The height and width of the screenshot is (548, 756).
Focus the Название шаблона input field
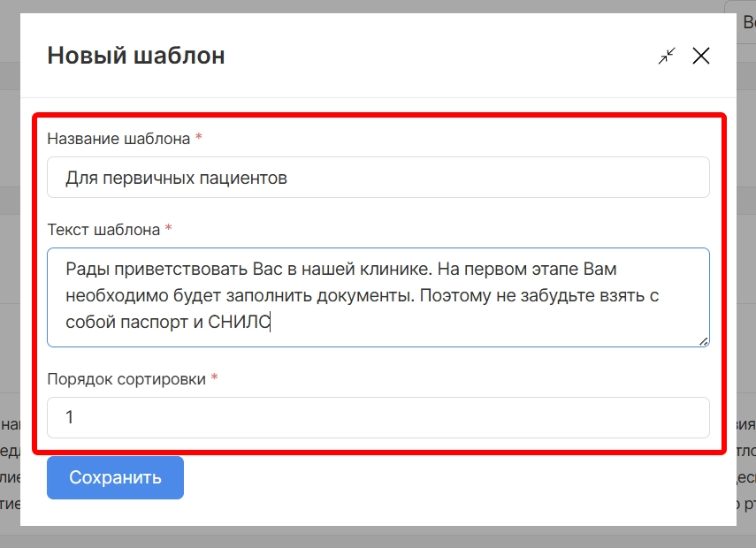coord(378,178)
